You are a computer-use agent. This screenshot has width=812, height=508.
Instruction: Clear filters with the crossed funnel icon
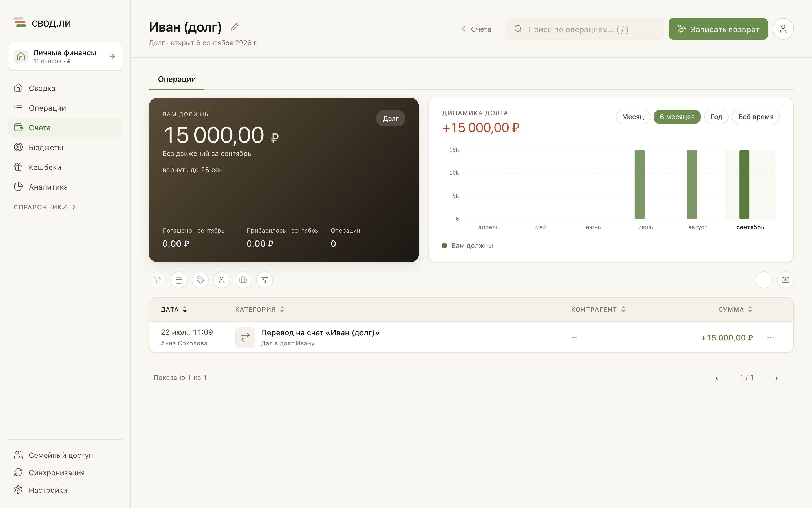157,280
